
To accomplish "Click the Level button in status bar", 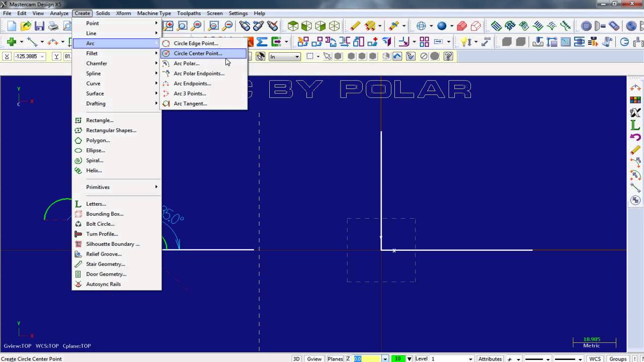I will [422, 358].
